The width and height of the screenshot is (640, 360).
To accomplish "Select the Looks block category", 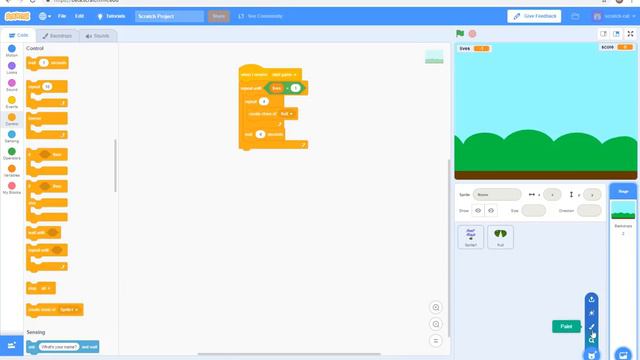I will coord(12,68).
